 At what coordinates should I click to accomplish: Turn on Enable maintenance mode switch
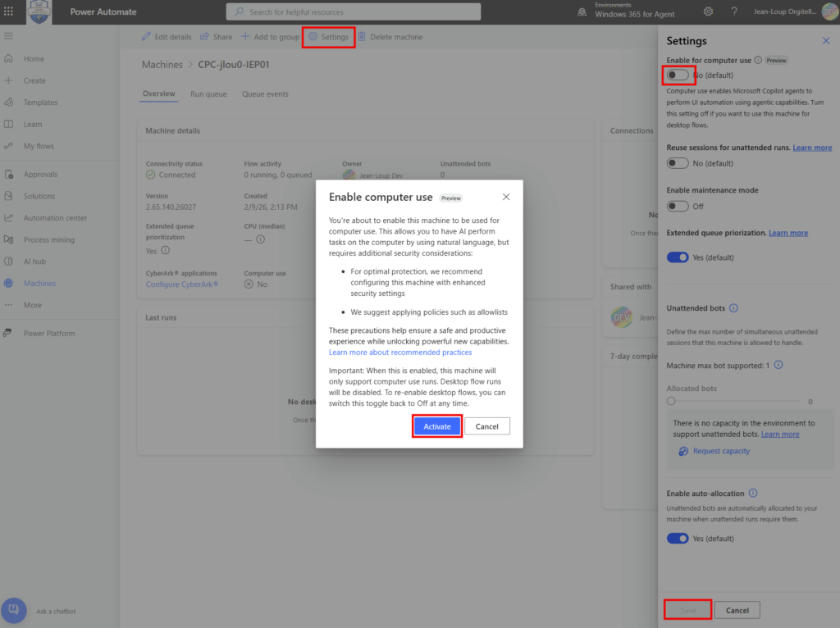[678, 207]
